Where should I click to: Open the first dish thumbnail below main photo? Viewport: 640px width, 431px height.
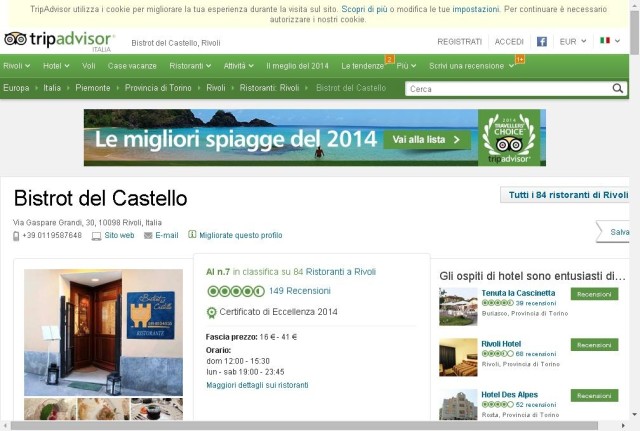pyautogui.click(x=50, y=409)
